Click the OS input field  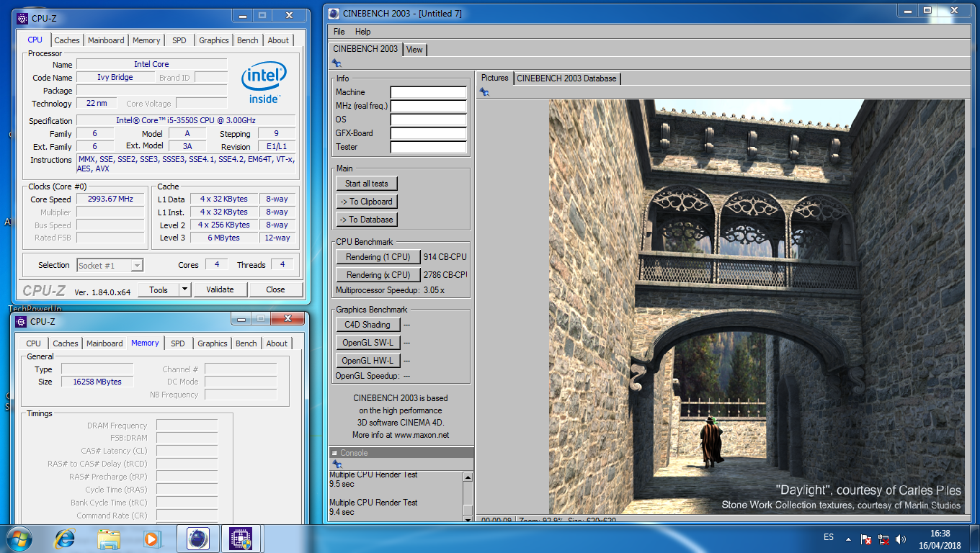(x=428, y=120)
